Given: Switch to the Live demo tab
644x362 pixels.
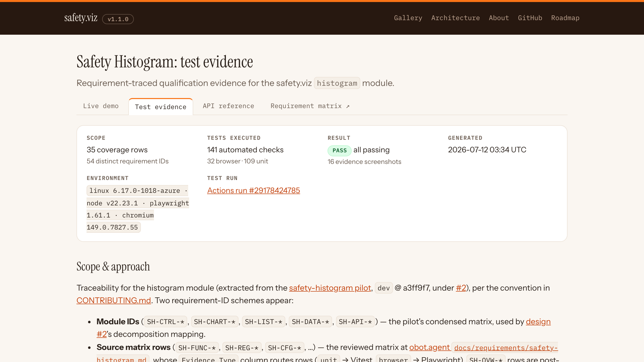Looking at the screenshot, I should click(x=101, y=106).
